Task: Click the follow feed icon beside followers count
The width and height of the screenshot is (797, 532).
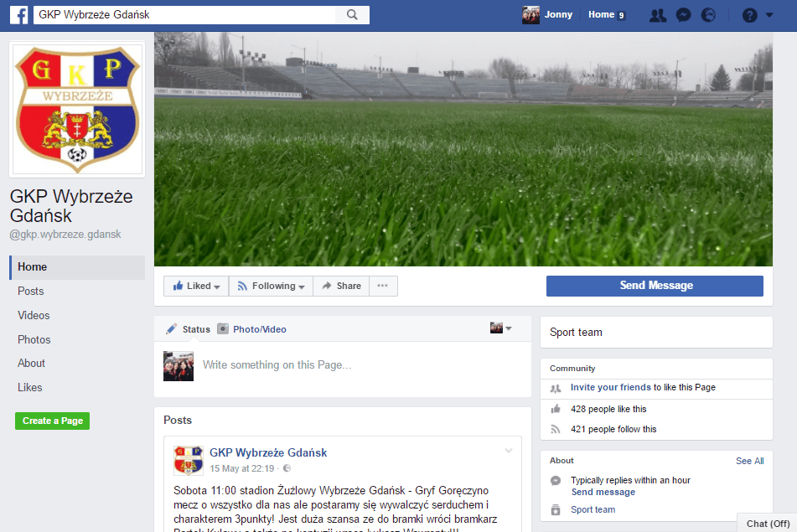Action: 556,429
